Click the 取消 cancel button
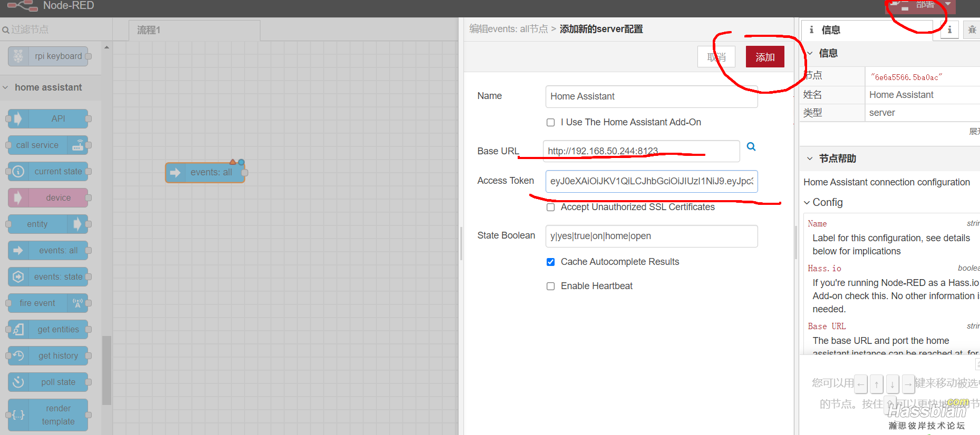Image resolution: width=980 pixels, height=435 pixels. click(x=716, y=57)
